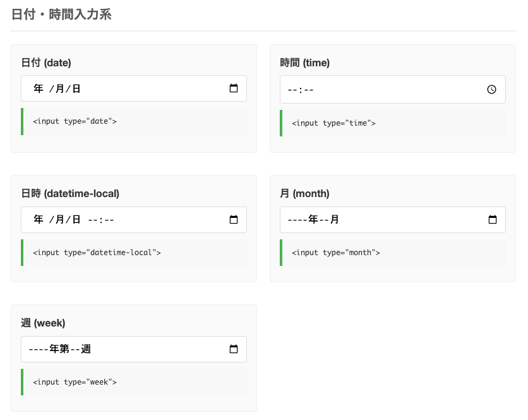This screenshot has height=420, width=528.
Task: Click the hour placeholder in the time field
Action: pyautogui.click(x=292, y=90)
